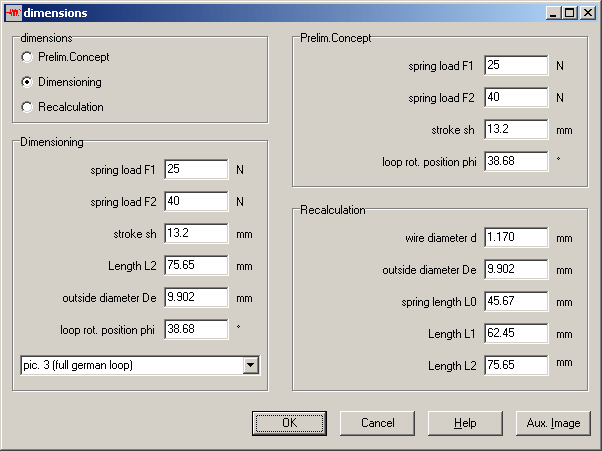Select the Dimensioning radio option

pos(27,82)
